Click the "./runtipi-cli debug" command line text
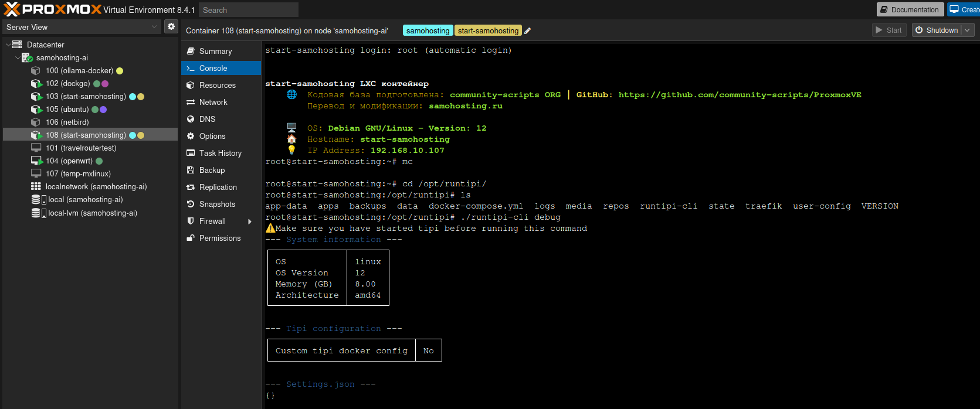The height and width of the screenshot is (409, 980). (511, 217)
